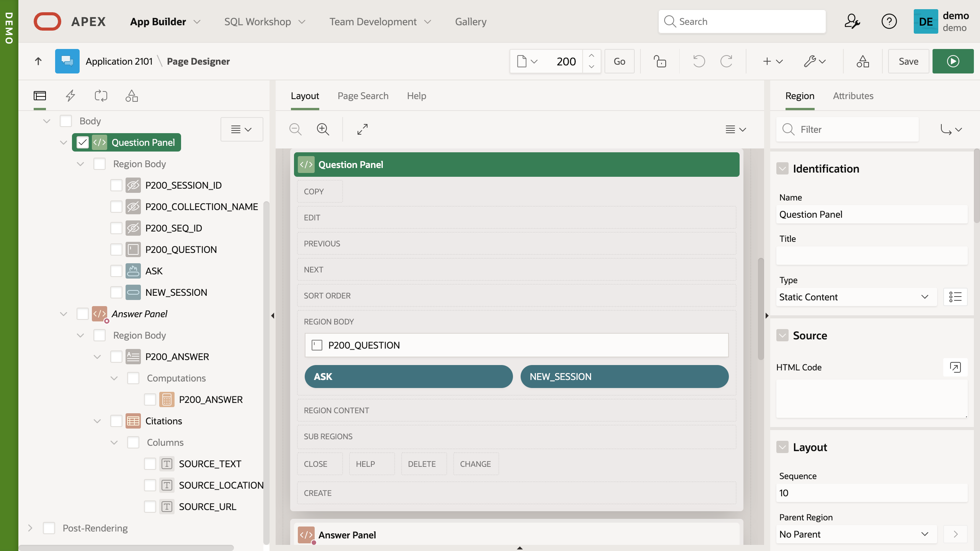Screen dimensions: 980x551
Task: Click the ASK button in layout
Action: [x=408, y=376]
